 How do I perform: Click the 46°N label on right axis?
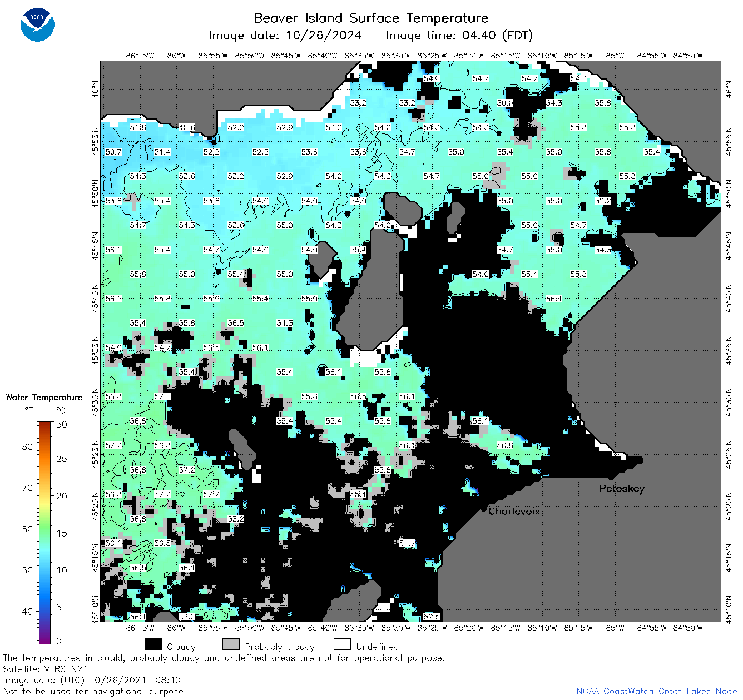[x=729, y=89]
